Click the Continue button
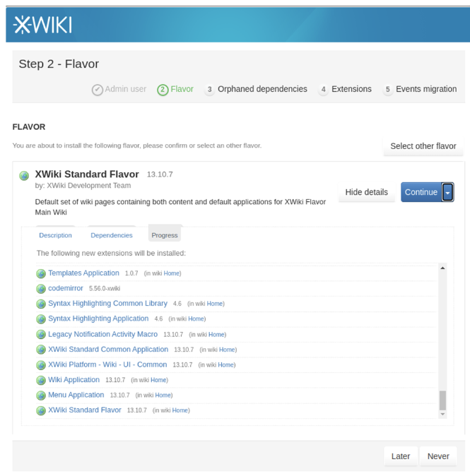Image resolution: width=470 pixels, height=476 pixels. tap(421, 192)
